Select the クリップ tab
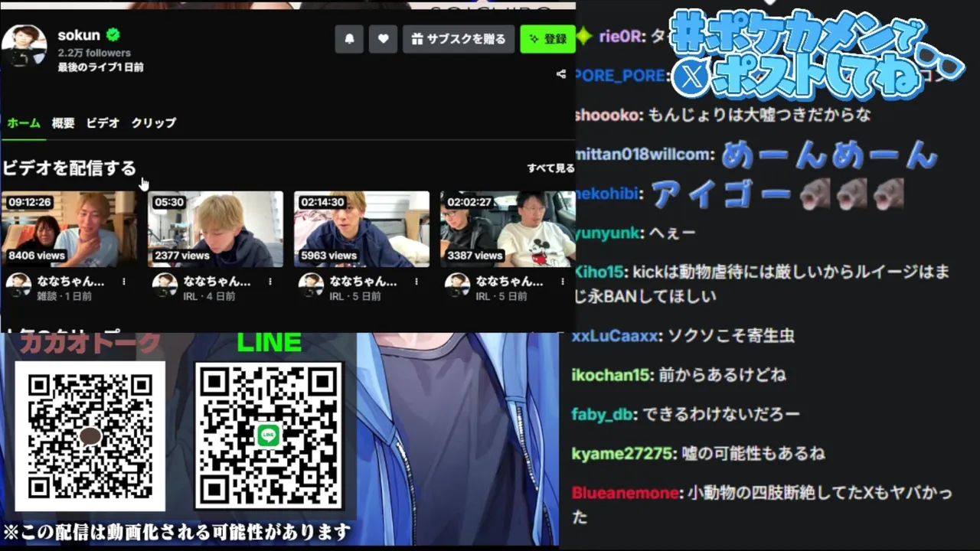980x551 pixels. pos(153,122)
